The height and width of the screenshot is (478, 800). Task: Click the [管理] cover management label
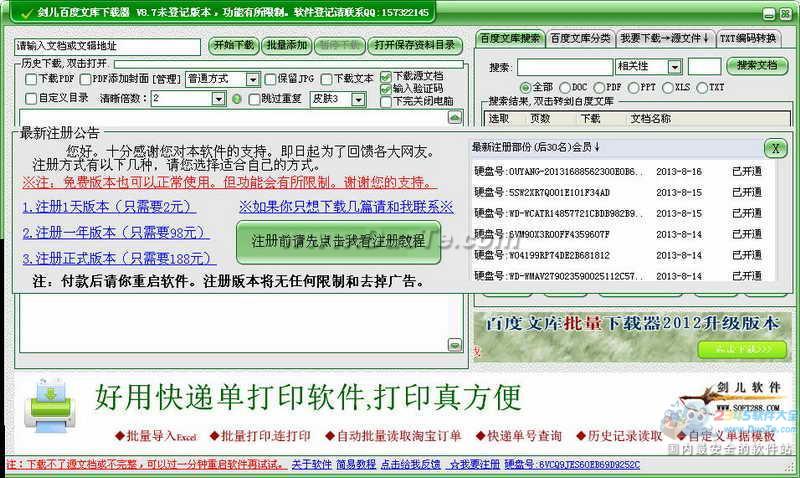pos(166,80)
